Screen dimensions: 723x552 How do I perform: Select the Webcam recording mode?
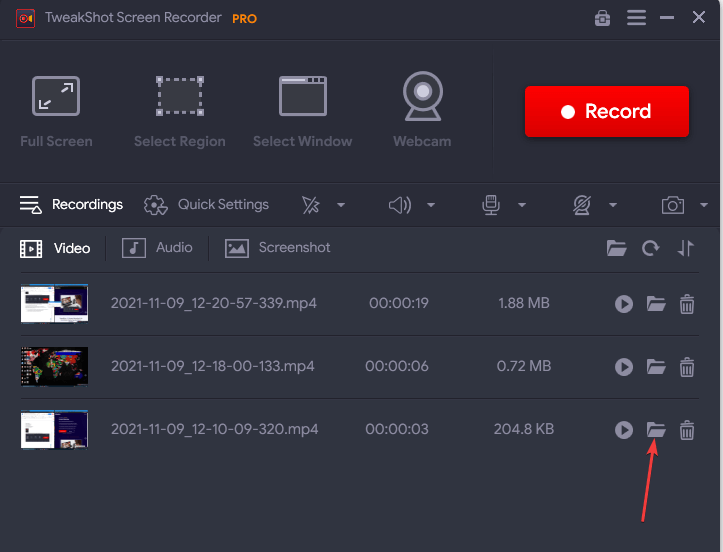pyautogui.click(x=422, y=110)
